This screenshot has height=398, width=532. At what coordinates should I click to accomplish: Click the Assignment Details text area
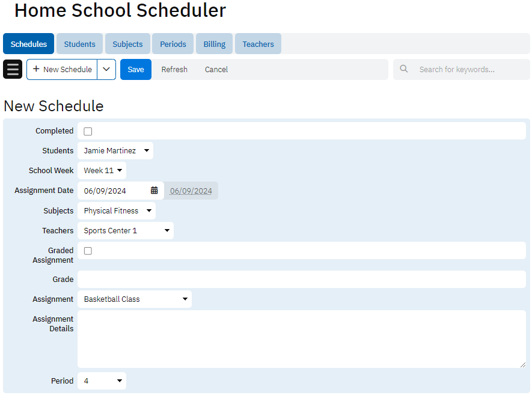coord(301,339)
